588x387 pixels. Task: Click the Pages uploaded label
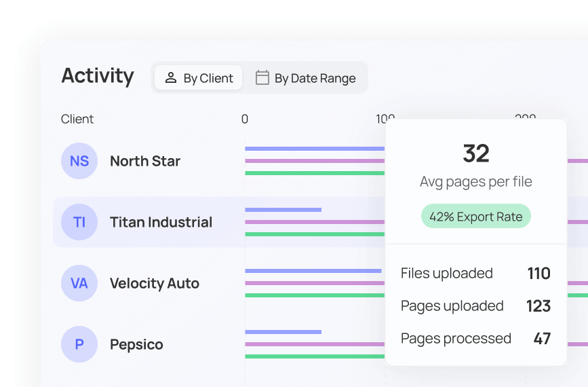(x=452, y=306)
